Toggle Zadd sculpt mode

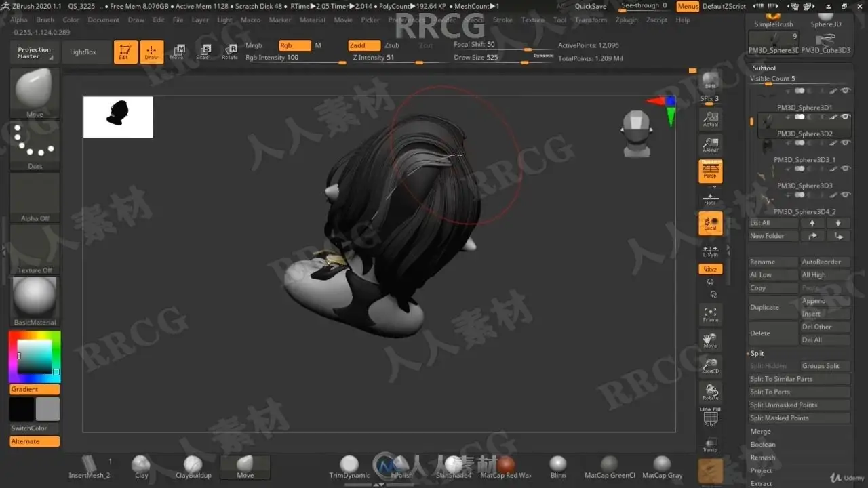(x=363, y=45)
